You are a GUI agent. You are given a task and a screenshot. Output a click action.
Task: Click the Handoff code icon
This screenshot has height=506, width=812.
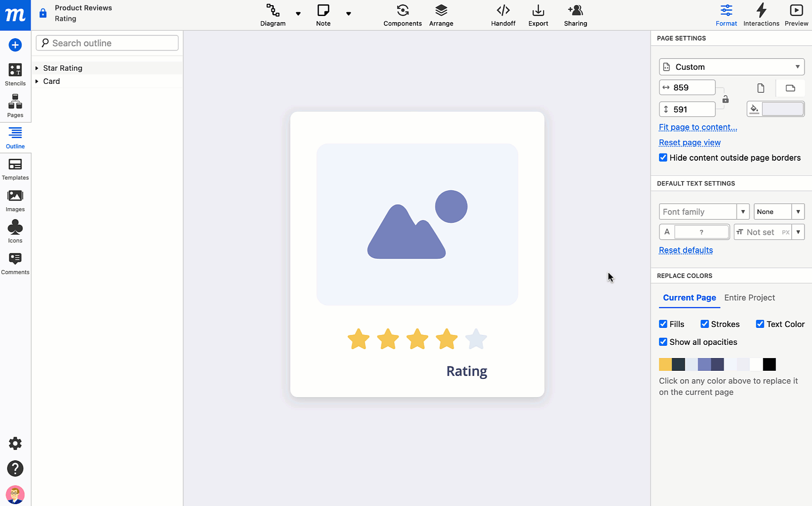click(503, 10)
